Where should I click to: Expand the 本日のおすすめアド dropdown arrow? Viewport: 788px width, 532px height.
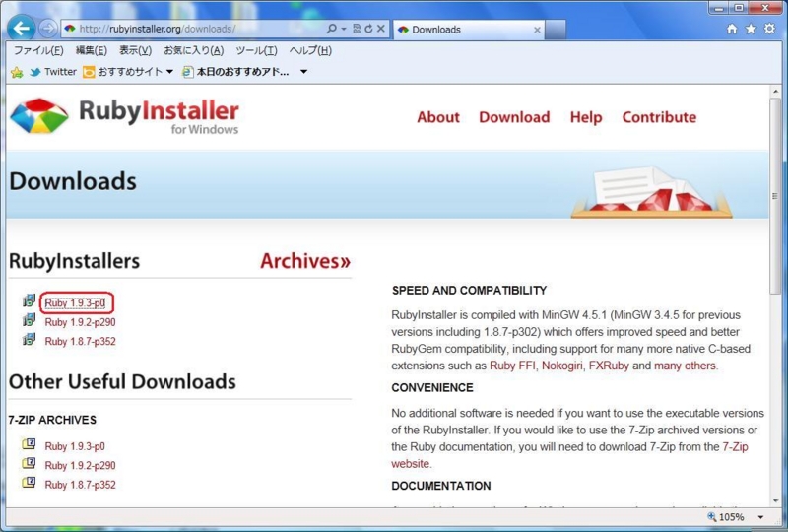click(x=303, y=72)
